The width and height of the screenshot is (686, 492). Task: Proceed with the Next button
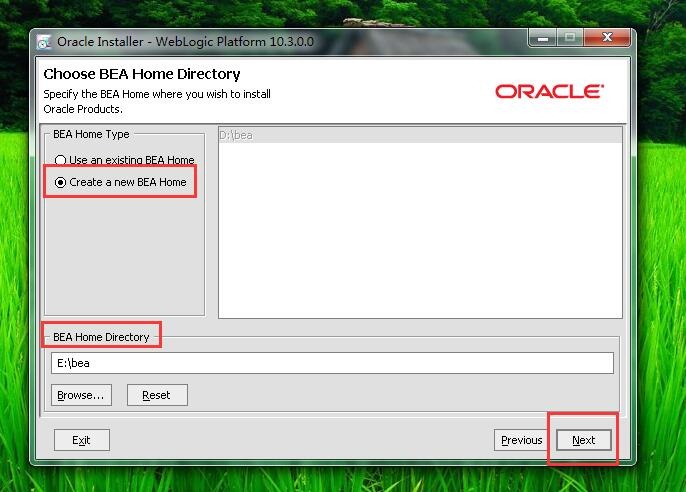[584, 440]
